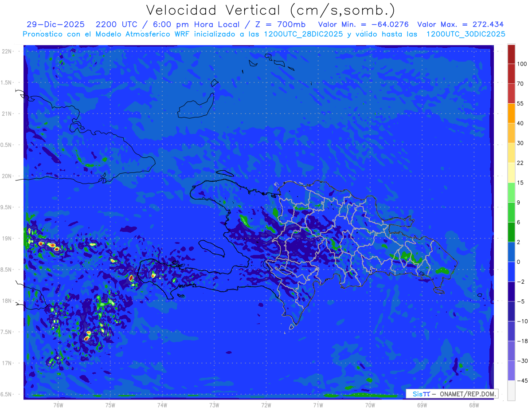Click the '76W' longitude label
Image resolution: width=532 pixels, height=411 pixels.
point(58,405)
